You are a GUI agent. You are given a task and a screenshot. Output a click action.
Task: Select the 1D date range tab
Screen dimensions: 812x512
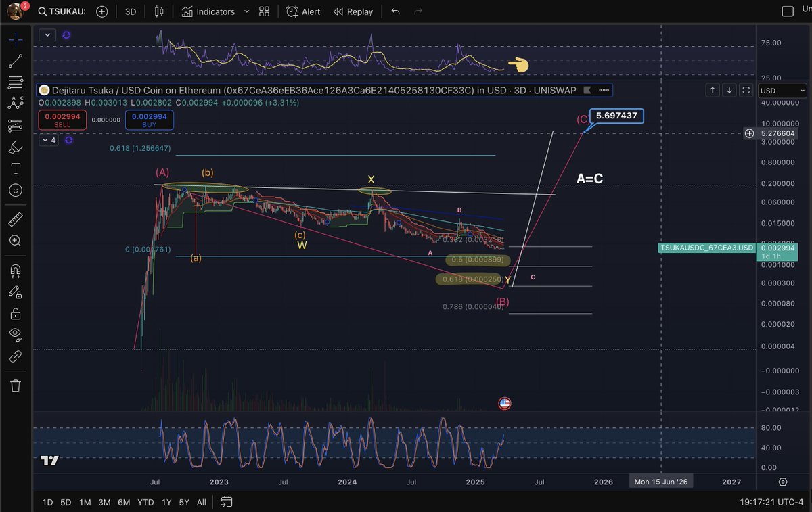(47, 502)
